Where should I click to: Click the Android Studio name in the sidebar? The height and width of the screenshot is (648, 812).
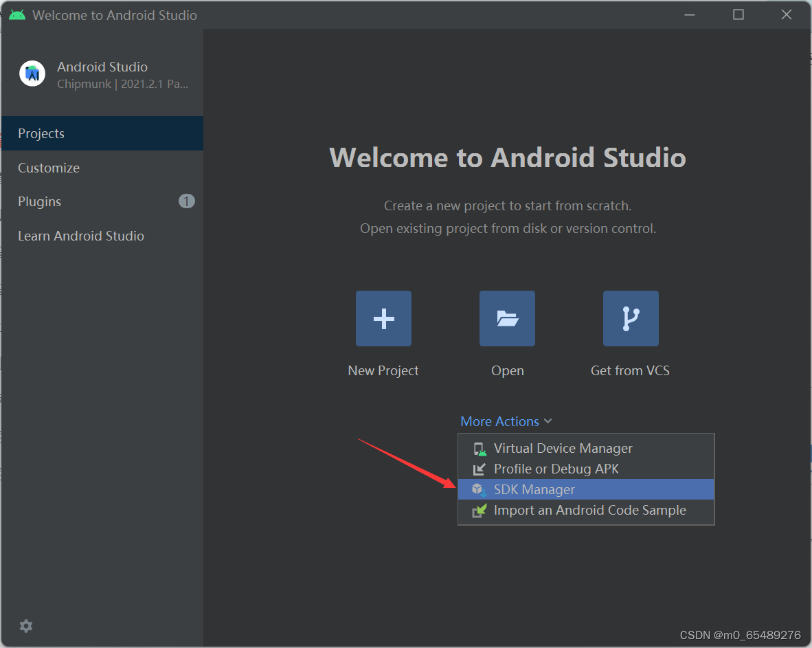click(102, 67)
